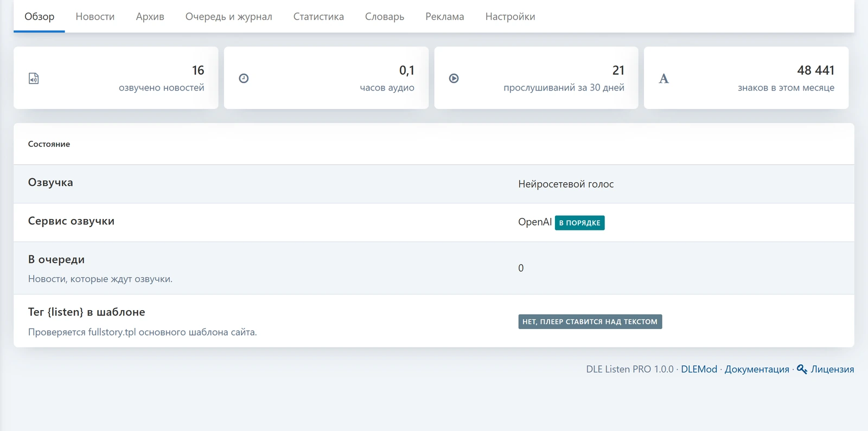Image resolution: width=868 pixels, height=431 pixels.
Task: Follow the DLEMod link in footer
Action: (x=699, y=369)
